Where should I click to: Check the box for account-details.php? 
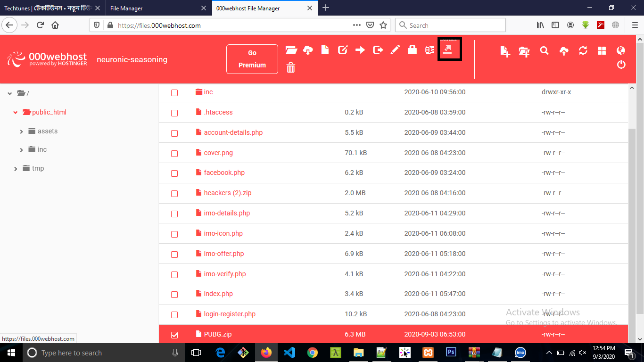pos(174,133)
